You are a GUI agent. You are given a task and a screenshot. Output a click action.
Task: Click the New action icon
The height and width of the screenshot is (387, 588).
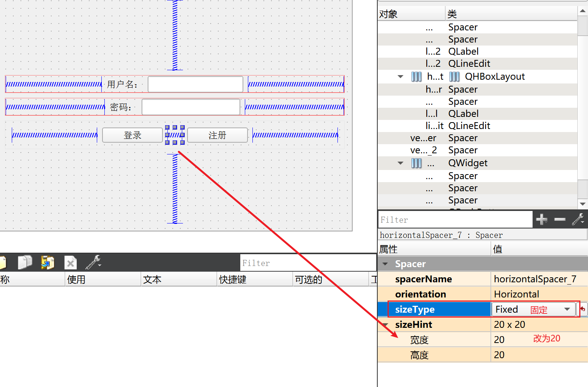pyautogui.click(x=3, y=262)
